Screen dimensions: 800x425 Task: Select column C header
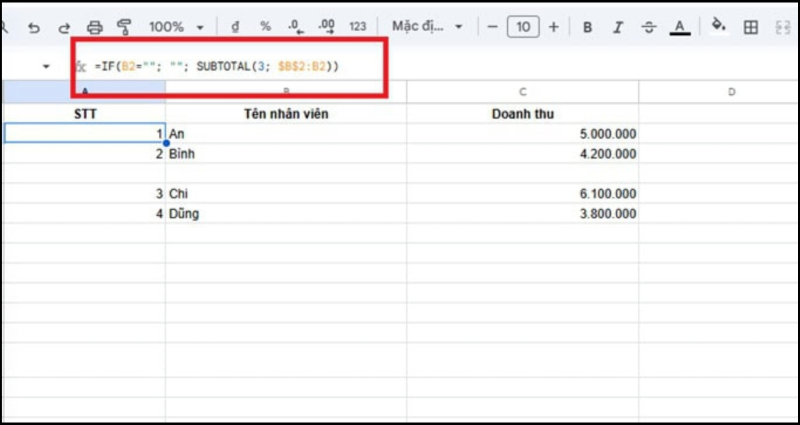pyautogui.click(x=522, y=92)
